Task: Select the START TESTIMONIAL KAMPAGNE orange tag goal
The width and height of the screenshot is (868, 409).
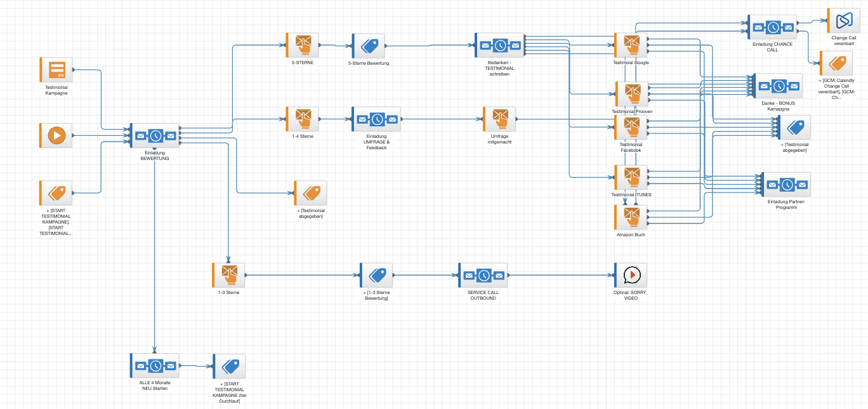Action: click(56, 193)
